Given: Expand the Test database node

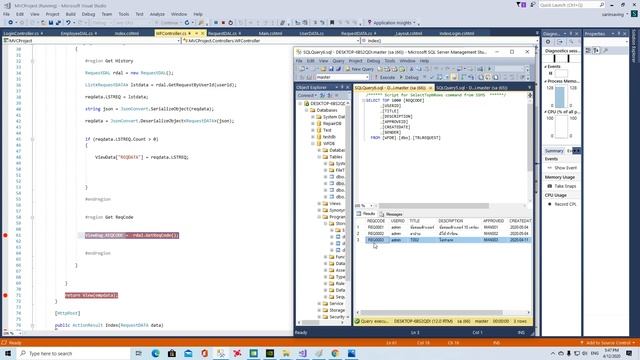Looking at the screenshot, I should [x=313, y=130].
